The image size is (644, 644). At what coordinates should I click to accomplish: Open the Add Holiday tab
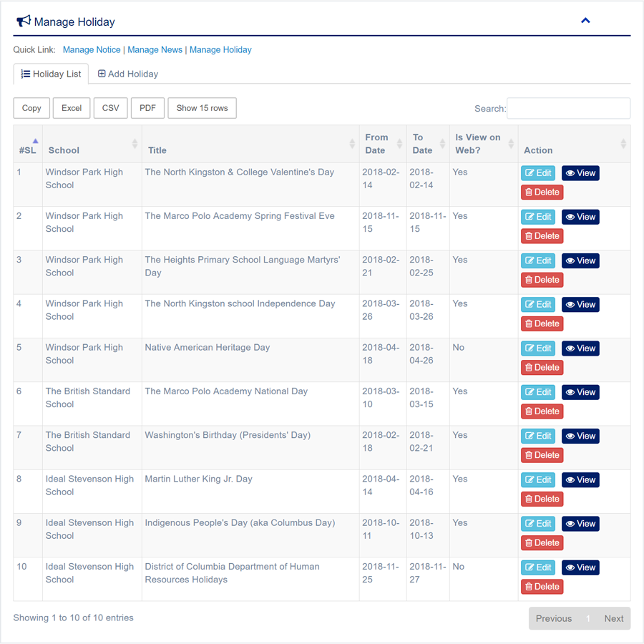click(127, 74)
